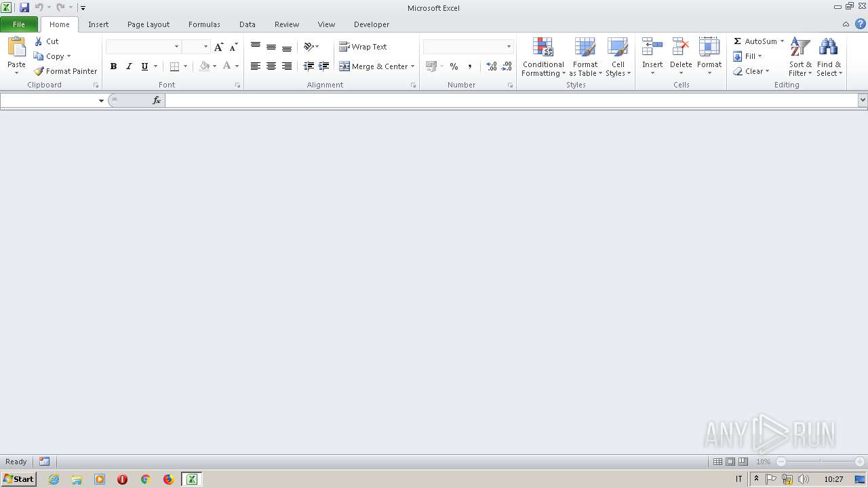Apply Comma Style
The image size is (868, 488).
(469, 66)
